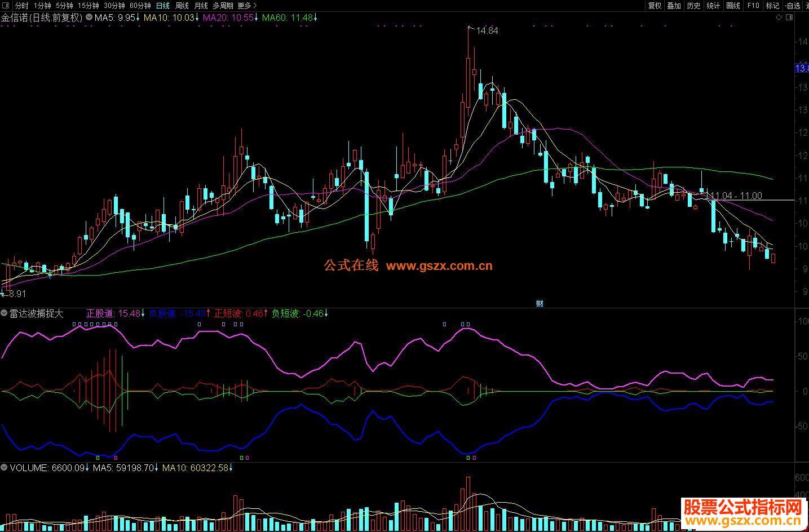The width and height of the screenshot is (809, 532).
Task: Expand main chart indicator dropdown beside 金信诺
Action: pyautogui.click(x=89, y=17)
